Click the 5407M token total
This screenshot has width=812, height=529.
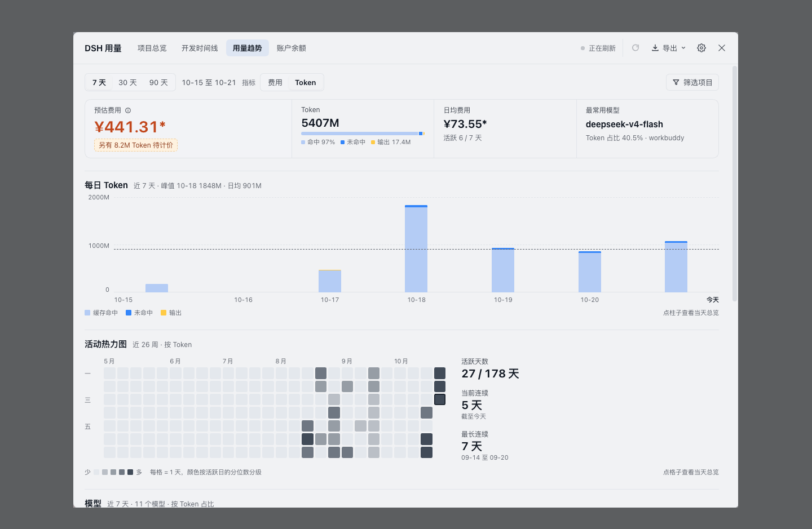pyautogui.click(x=320, y=123)
